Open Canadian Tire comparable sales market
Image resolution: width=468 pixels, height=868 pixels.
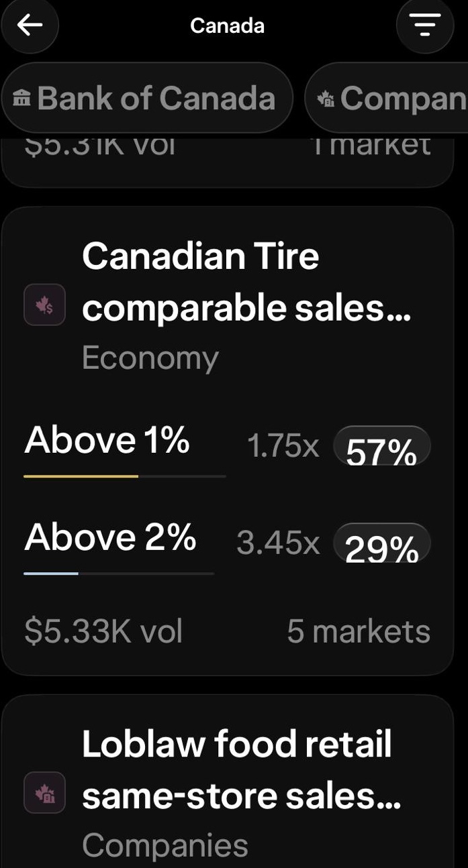pos(246,282)
